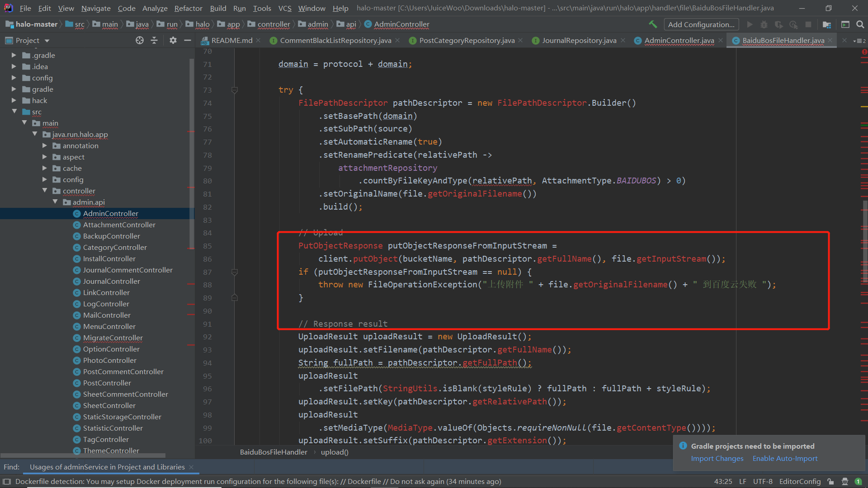Select the Run with Coverage icon
This screenshot has width=868, height=488.
(779, 25)
